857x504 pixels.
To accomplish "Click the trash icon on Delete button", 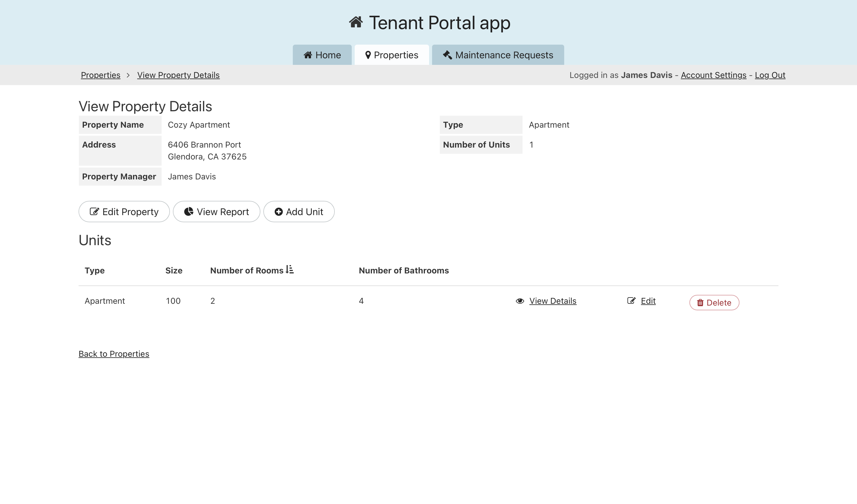I will click(700, 303).
